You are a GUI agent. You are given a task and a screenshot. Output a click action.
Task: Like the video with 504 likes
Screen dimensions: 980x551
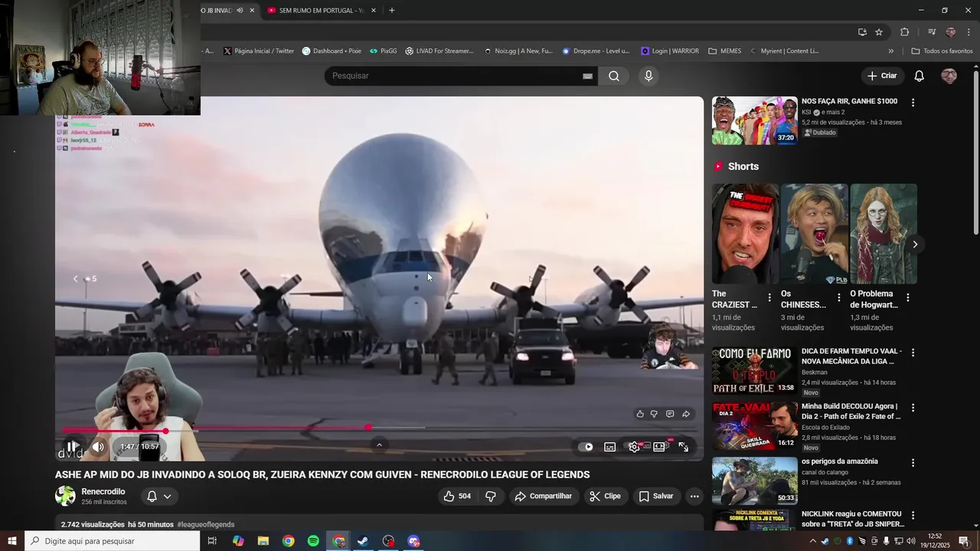[x=457, y=496]
